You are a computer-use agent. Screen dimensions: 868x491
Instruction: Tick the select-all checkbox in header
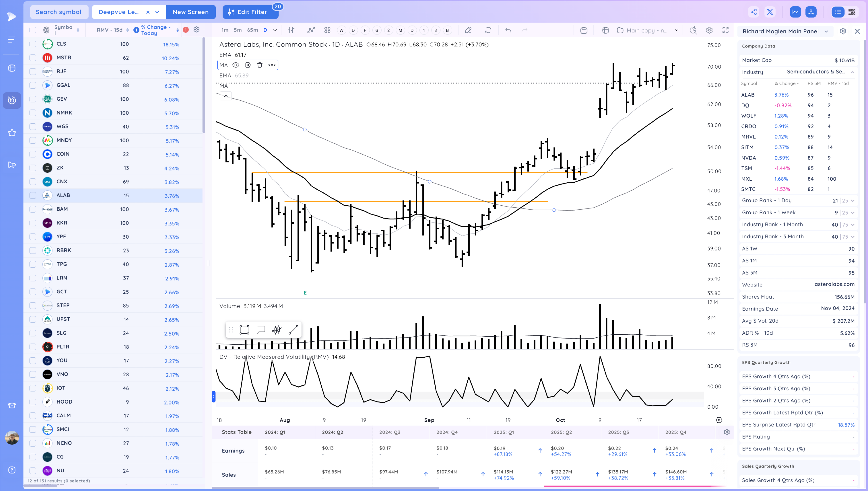[x=33, y=30]
